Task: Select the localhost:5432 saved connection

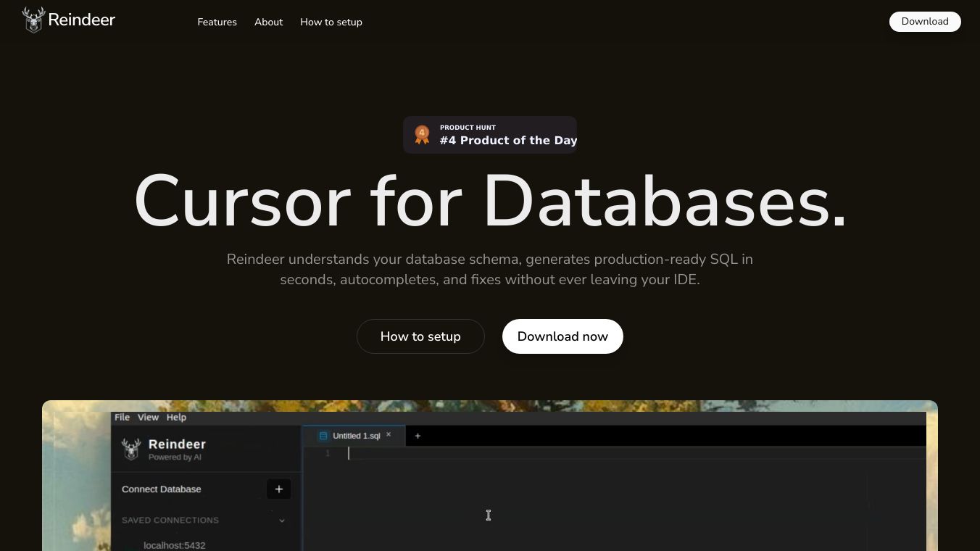Action: coord(175,545)
